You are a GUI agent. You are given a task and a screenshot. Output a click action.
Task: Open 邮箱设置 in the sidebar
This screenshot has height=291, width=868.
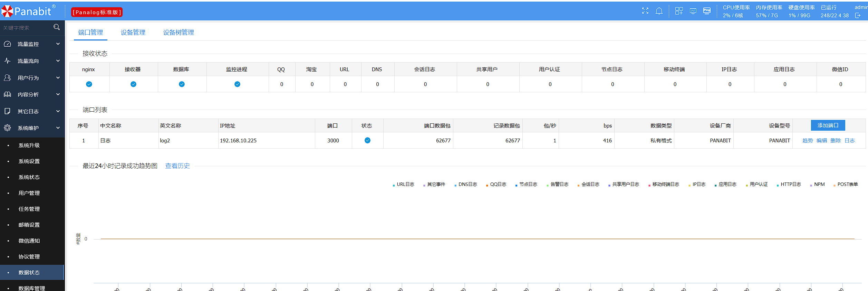[29, 225]
